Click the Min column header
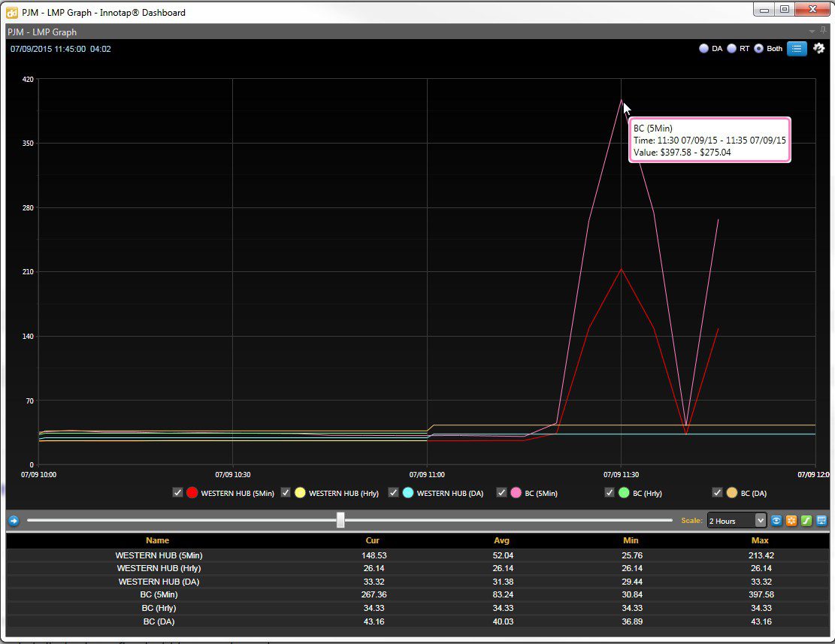This screenshot has width=835, height=644. click(631, 540)
